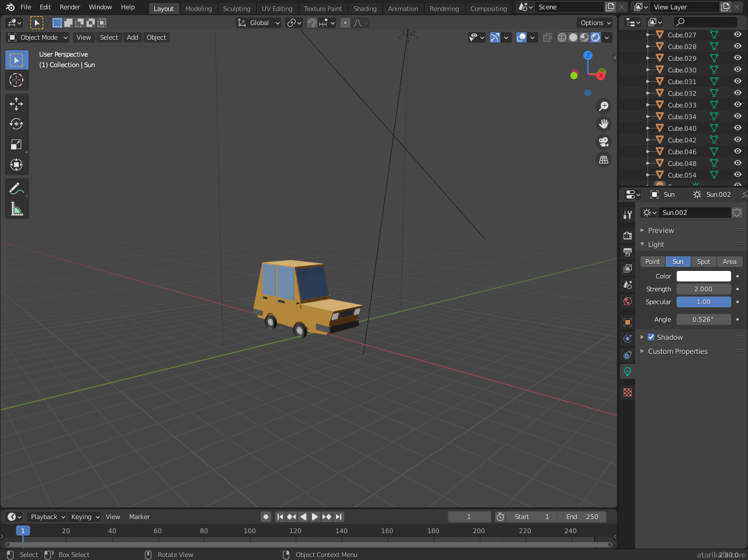Adjust the Specular 1.00 slider
748x560 pixels.
point(704,302)
